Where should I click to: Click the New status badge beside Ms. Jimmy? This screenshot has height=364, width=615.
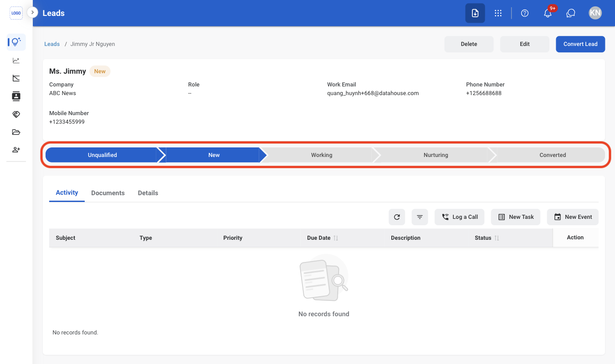100,71
